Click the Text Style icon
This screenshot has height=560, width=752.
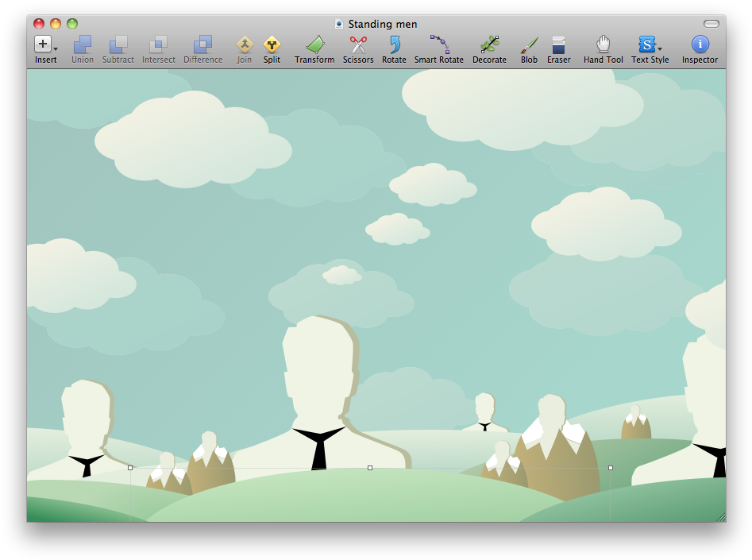click(x=646, y=44)
